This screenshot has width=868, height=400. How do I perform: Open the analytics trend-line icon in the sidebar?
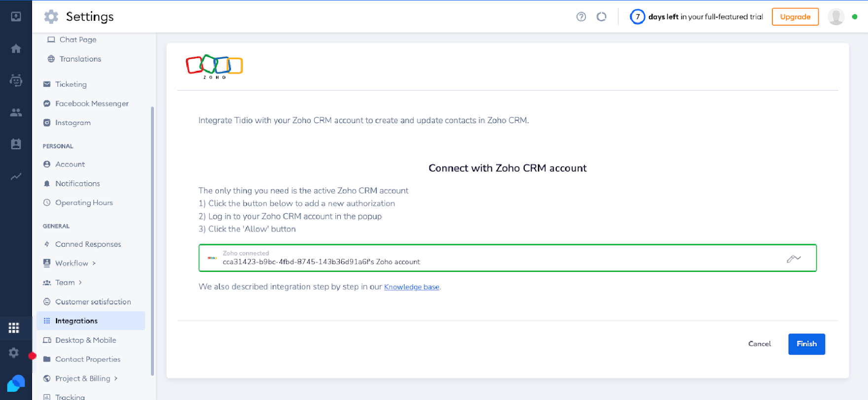pyautogui.click(x=16, y=176)
